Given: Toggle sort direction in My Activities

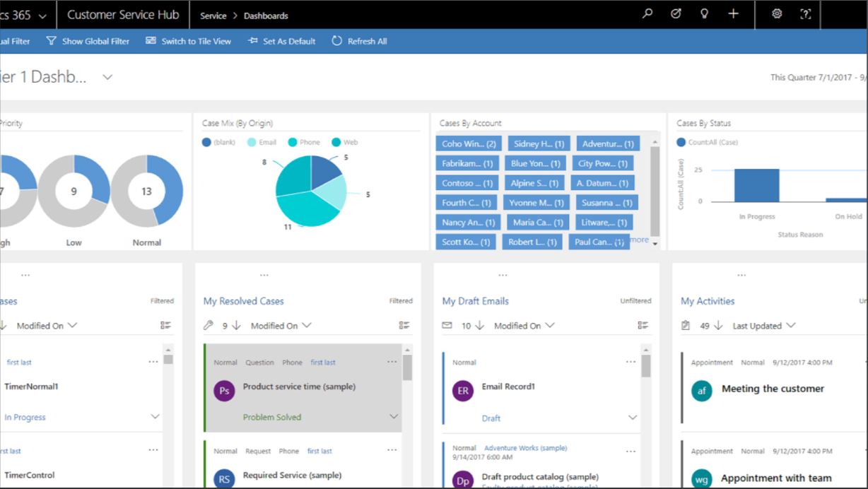Looking at the screenshot, I should pyautogui.click(x=718, y=326).
